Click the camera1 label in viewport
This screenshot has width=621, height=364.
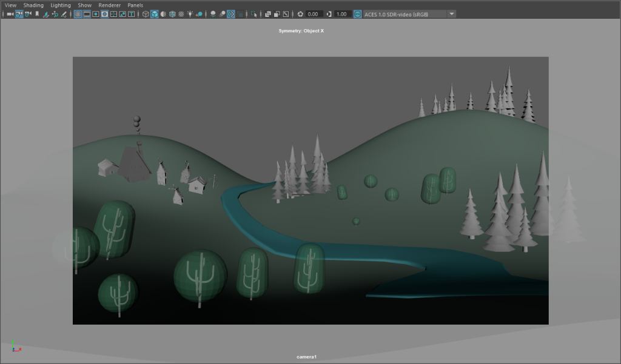(x=306, y=357)
